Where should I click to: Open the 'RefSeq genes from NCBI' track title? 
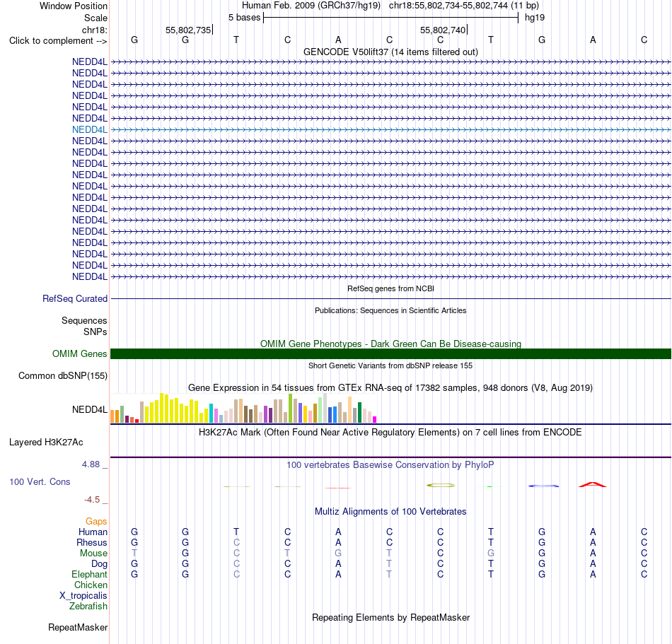point(390,288)
